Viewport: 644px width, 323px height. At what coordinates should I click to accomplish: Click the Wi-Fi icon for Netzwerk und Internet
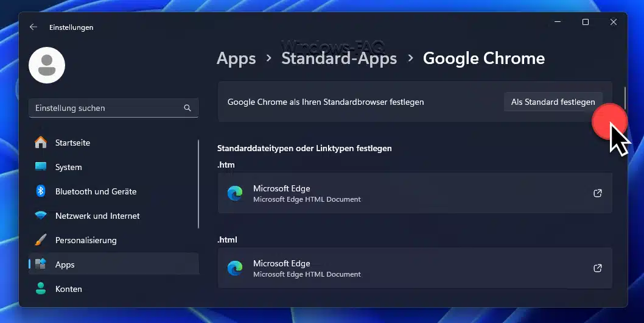pos(41,216)
